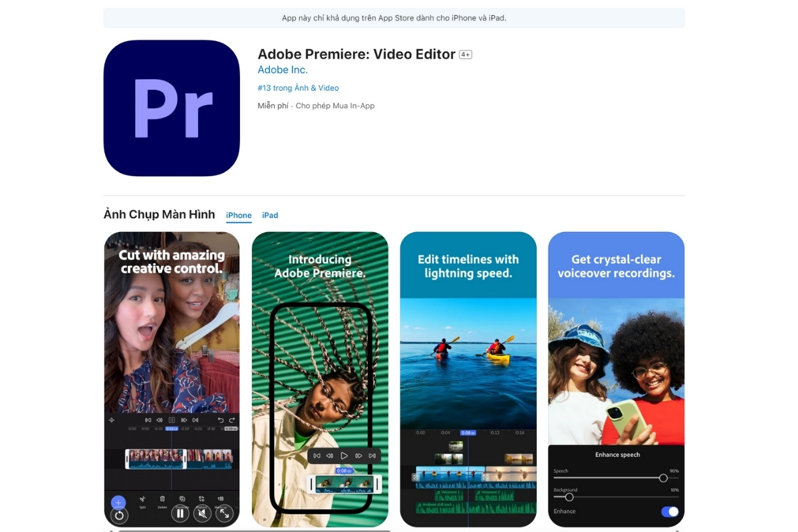Click the Replace icon in the edit toolbar
Screen dimensions: 798x532
(x=201, y=499)
